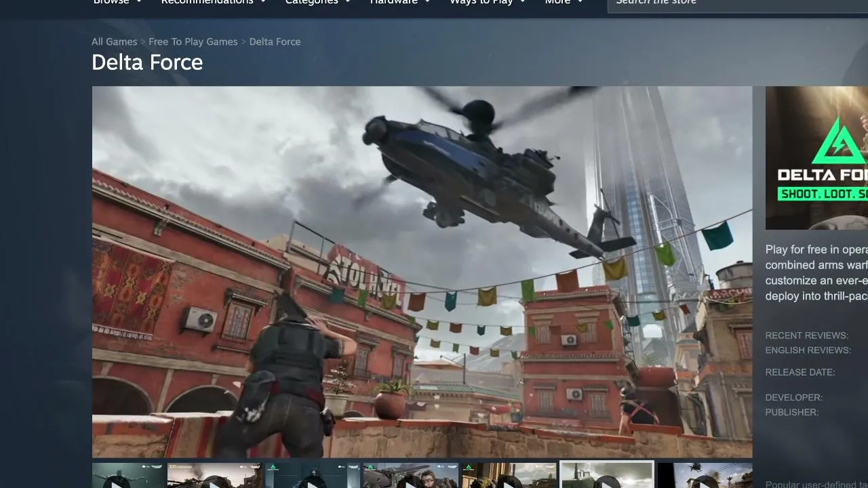
Task: Click the DEVELOPER label
Action: (x=794, y=397)
